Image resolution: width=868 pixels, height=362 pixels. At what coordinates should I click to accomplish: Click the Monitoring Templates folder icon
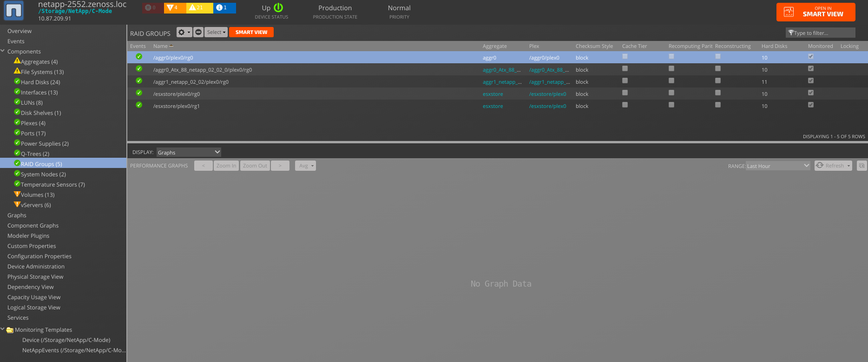(10, 330)
